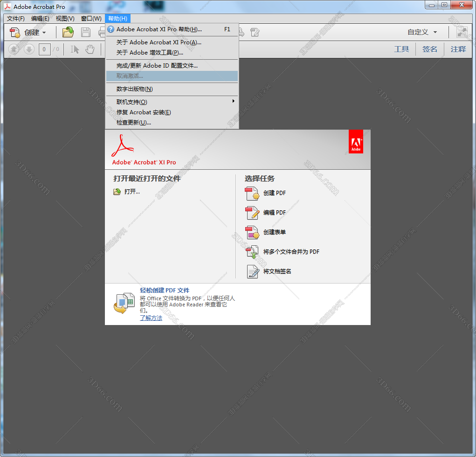The width and height of the screenshot is (476, 457).
Task: Click the Office to PDF conversion icon
Action: click(124, 303)
